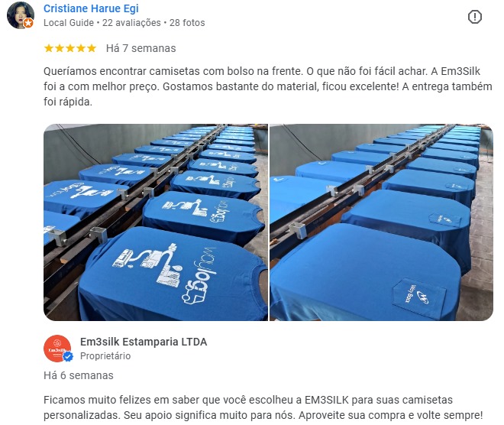Click the Local Guide star badge
Screen dimensions: 504x425
pyautogui.click(x=28, y=23)
